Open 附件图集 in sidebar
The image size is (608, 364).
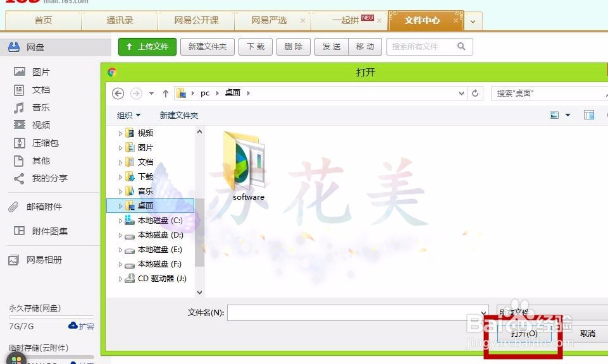[x=49, y=231]
